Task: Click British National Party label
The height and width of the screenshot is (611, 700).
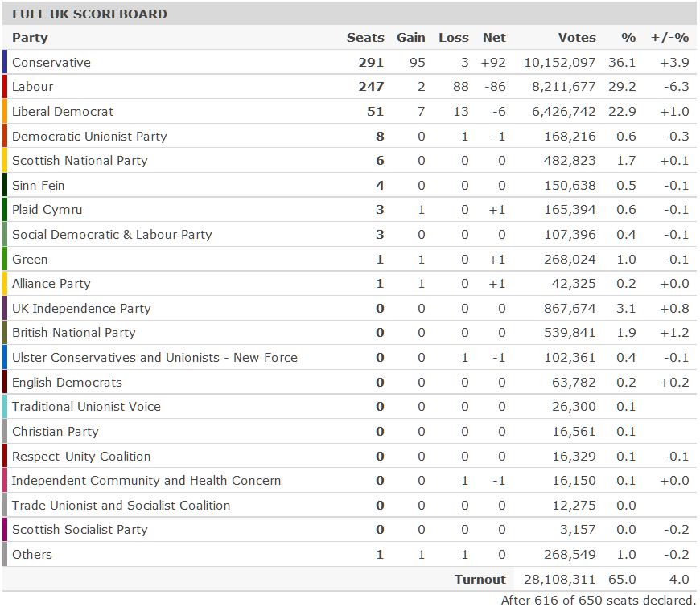Action: pos(74,333)
